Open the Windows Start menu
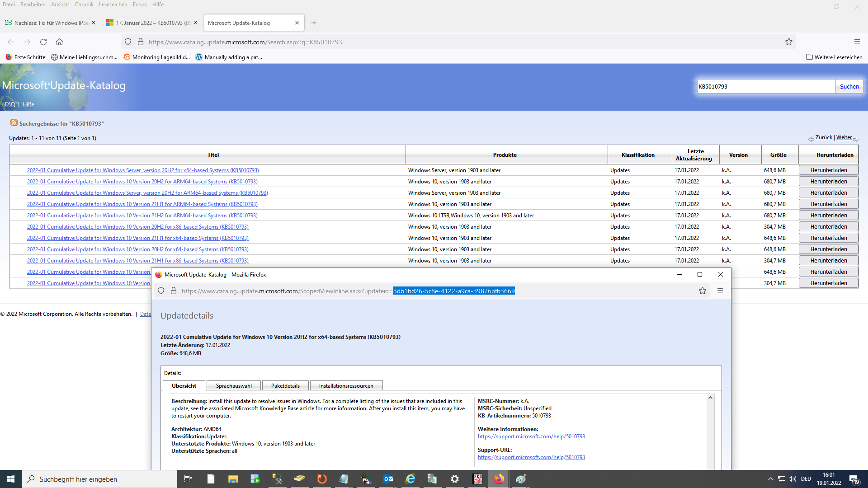The image size is (868, 488). coord(11,479)
